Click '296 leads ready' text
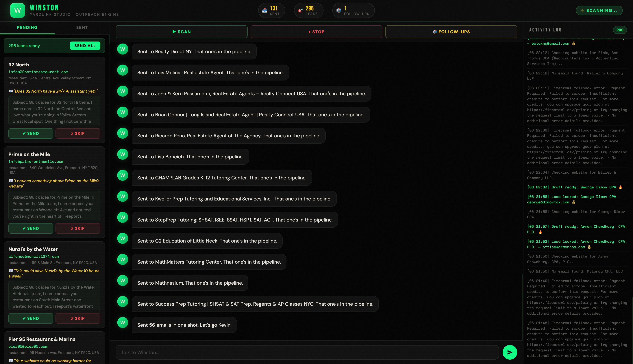The width and height of the screenshot is (633, 364). click(x=24, y=46)
